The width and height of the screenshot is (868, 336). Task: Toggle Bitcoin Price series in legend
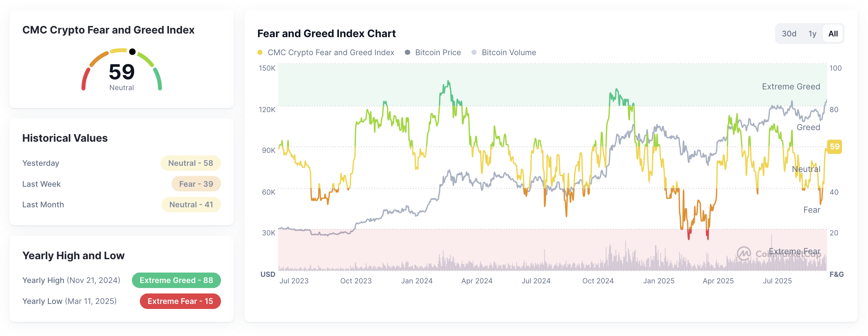pos(438,53)
